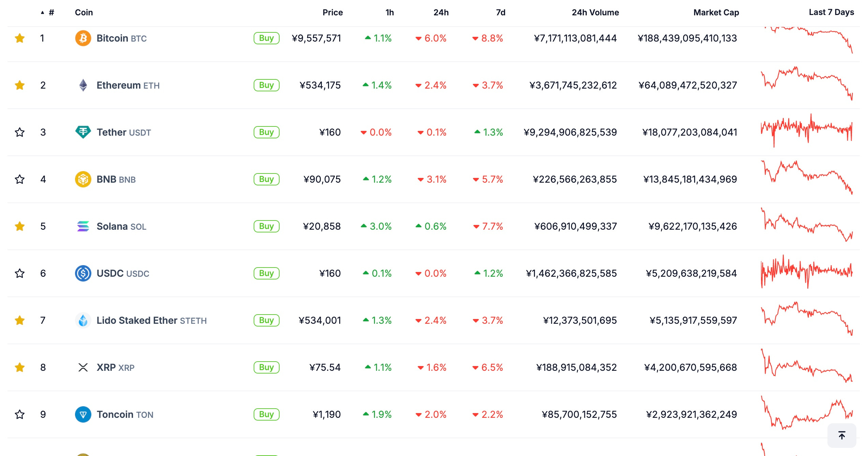Viewport: 868px width, 456px height.
Task: Sort by 7d change column header
Action: pyautogui.click(x=500, y=13)
